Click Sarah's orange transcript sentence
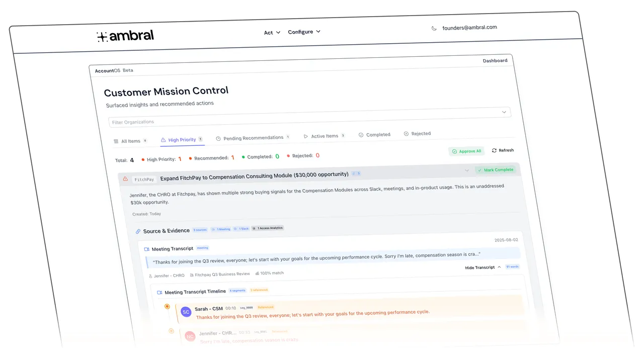The image size is (644, 348). pos(313,315)
